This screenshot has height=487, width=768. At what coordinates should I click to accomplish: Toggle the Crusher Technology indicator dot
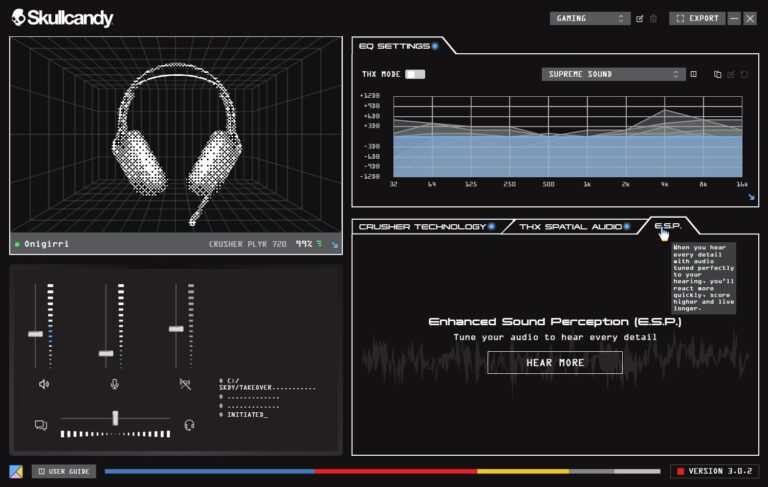[x=492, y=227]
